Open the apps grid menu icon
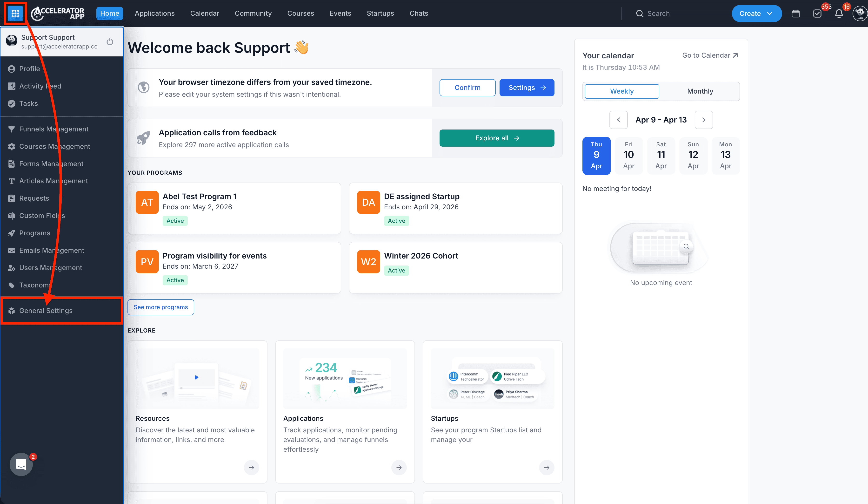 coord(15,14)
